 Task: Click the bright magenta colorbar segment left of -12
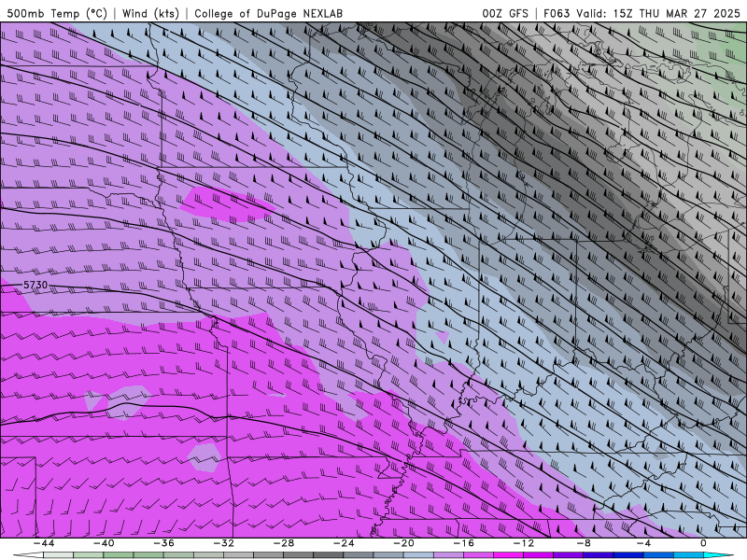click(x=509, y=555)
